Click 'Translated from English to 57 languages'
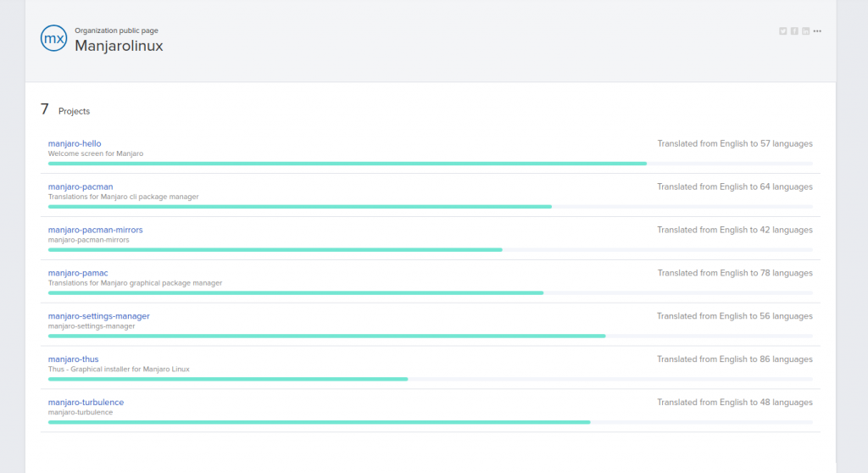The image size is (868, 473). pos(735,143)
